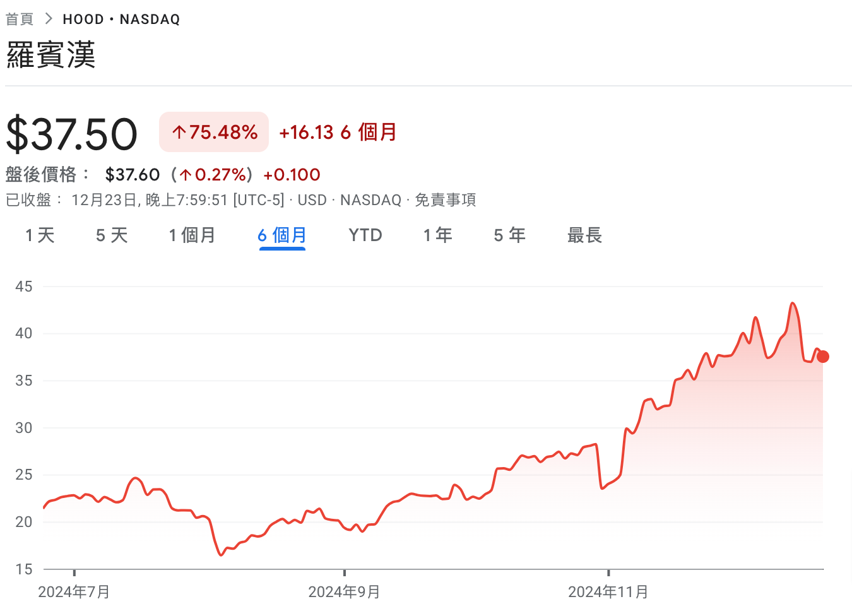
Task: Open the 免責事項 disclaimer link
Action: 445,200
